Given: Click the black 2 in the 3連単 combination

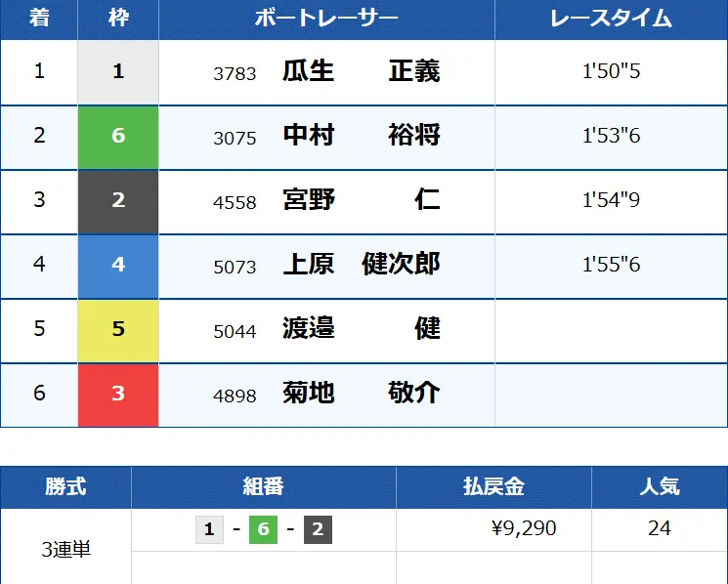Looking at the screenshot, I should click(319, 530).
